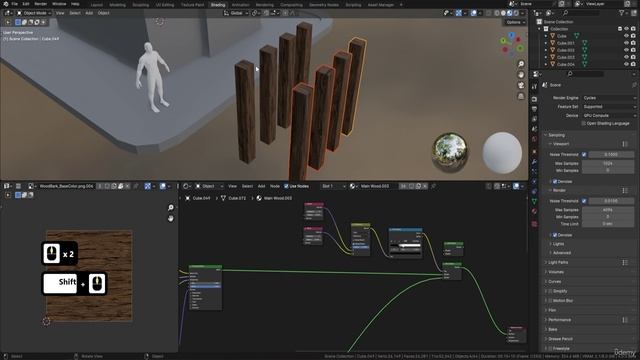Toggle viewport overlays icon
The width and height of the screenshot is (640, 360).
[473, 13]
